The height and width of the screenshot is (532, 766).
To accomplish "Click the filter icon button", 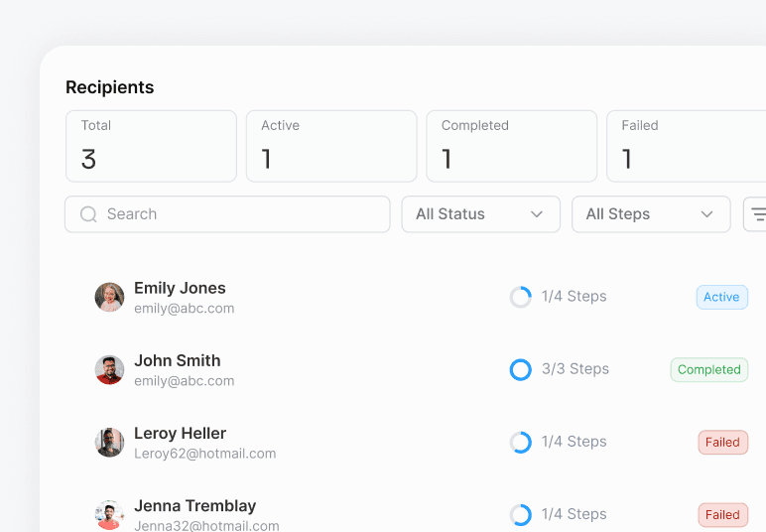I will [x=757, y=214].
